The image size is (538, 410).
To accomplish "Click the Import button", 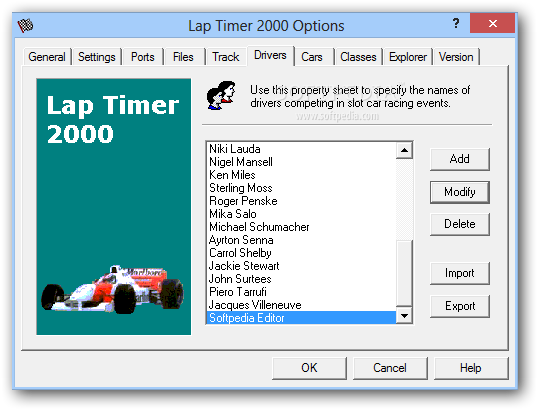I will (x=460, y=273).
